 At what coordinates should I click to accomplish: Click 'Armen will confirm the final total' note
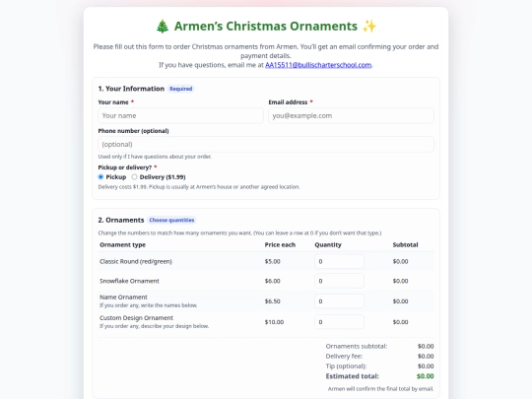point(380,389)
